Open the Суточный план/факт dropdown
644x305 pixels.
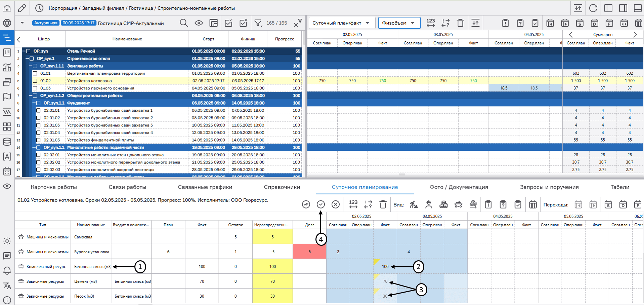pos(341,23)
